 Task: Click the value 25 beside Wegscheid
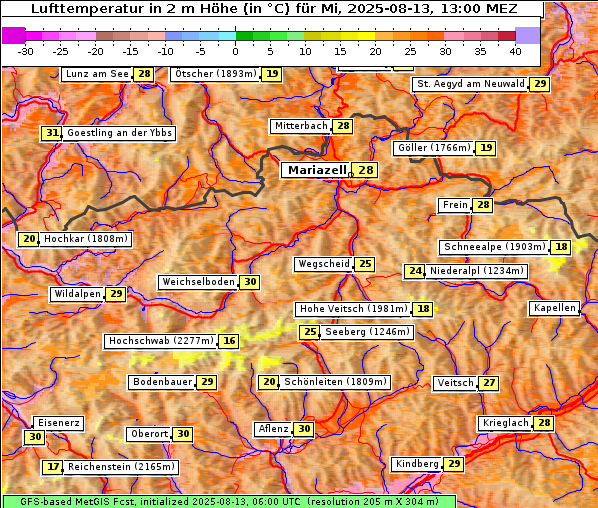click(365, 264)
